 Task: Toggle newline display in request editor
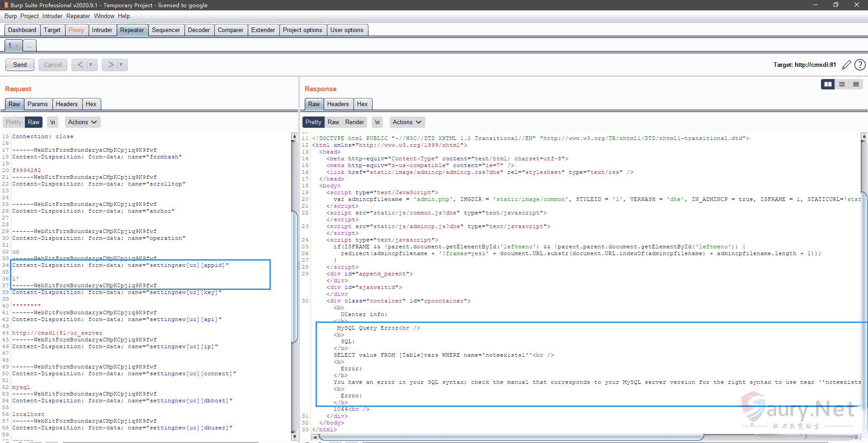(53, 122)
